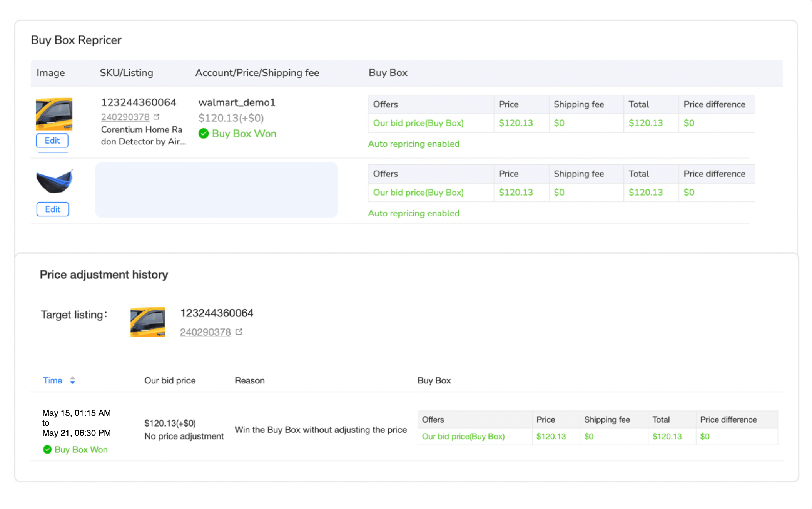
Task: Edit the yellow car product listing
Action: pyautogui.click(x=52, y=141)
